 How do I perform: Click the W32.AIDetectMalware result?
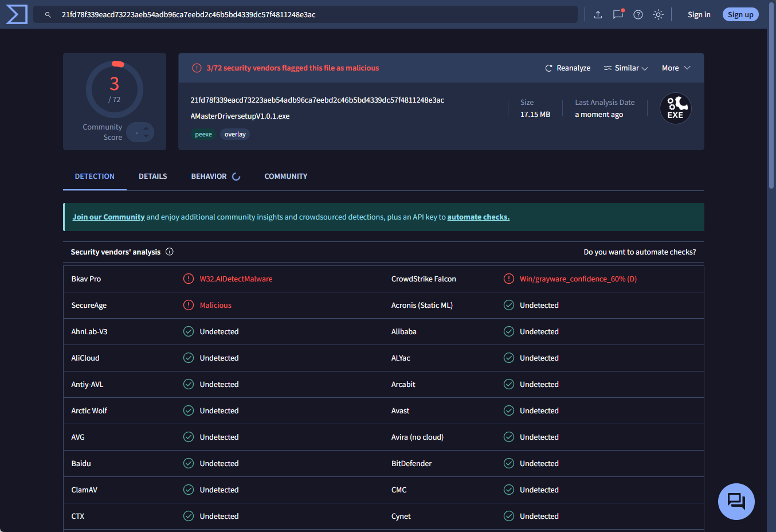(236, 279)
